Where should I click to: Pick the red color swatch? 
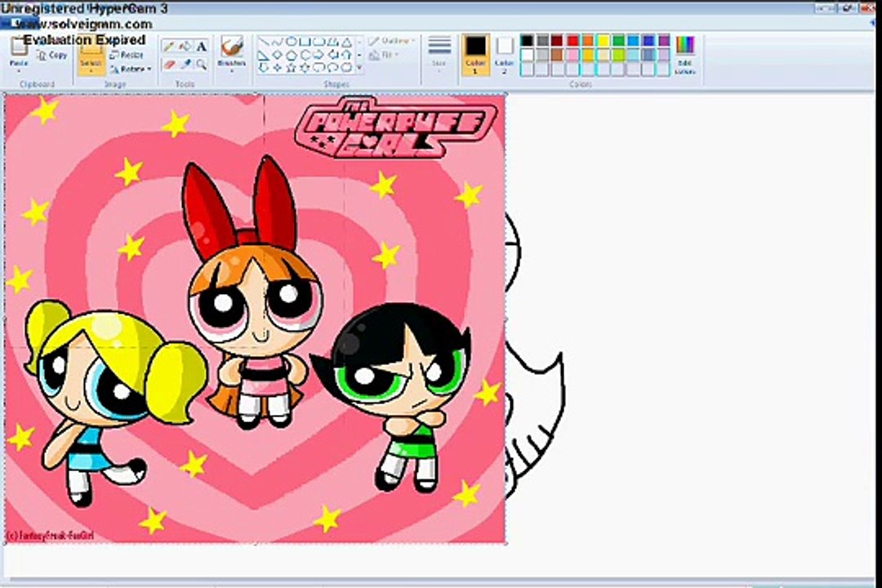(x=572, y=41)
